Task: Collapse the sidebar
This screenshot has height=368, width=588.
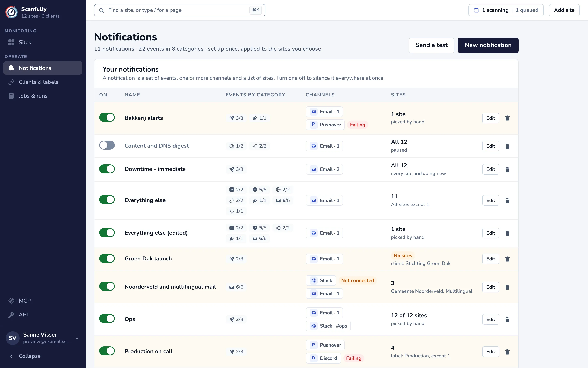Action: (x=43, y=356)
